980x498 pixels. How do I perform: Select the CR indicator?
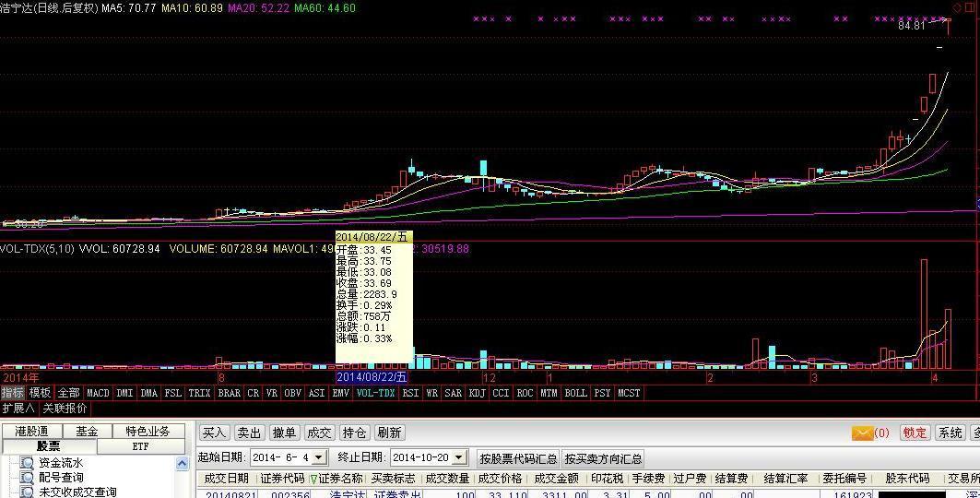tap(254, 393)
